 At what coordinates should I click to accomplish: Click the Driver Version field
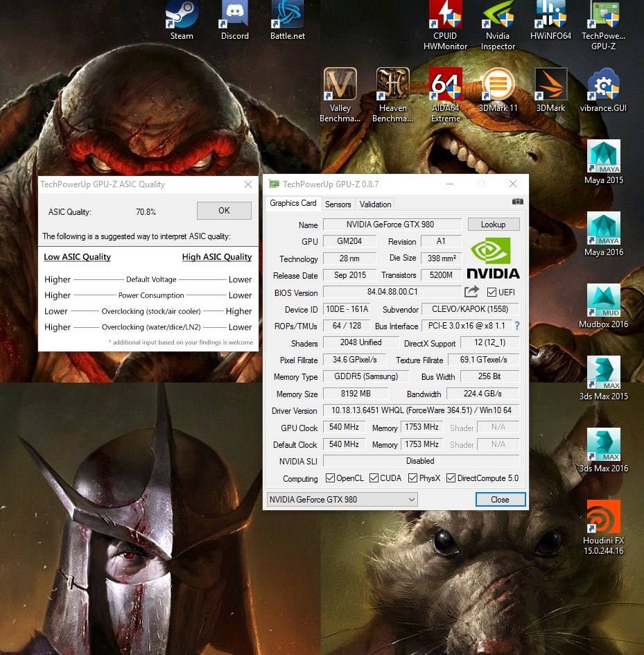[x=421, y=410]
